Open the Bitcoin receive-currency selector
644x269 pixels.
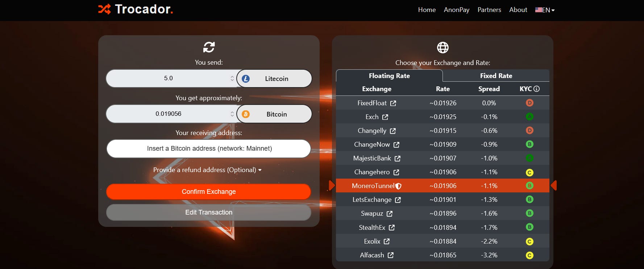pos(274,114)
